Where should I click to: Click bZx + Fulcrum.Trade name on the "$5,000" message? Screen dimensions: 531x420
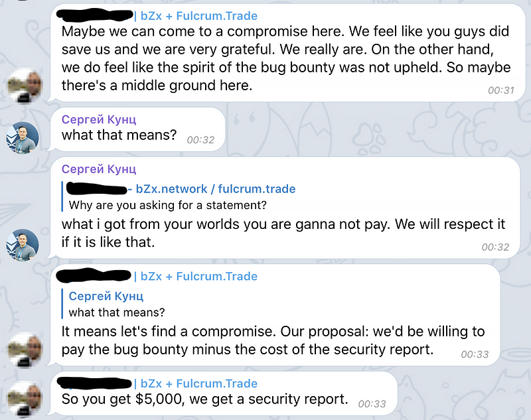(x=196, y=384)
